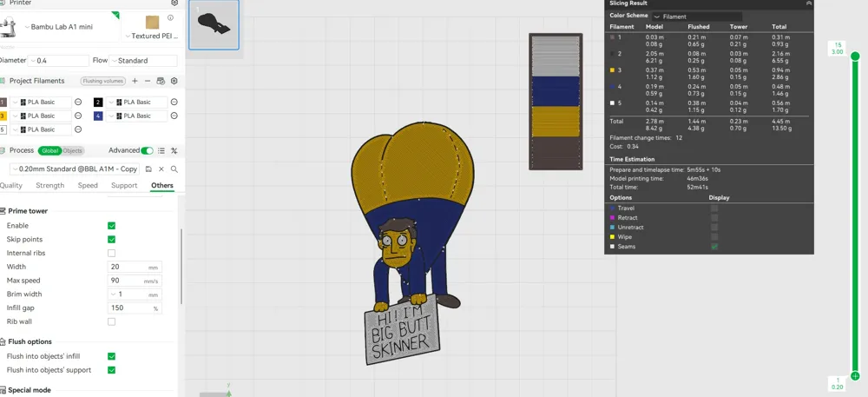Click filament 2 black color swatch
The width and height of the screenshot is (868, 397).
point(98,103)
